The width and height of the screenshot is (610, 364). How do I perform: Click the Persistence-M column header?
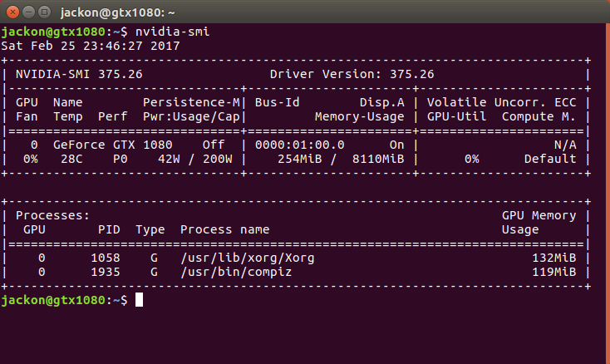[x=191, y=103]
